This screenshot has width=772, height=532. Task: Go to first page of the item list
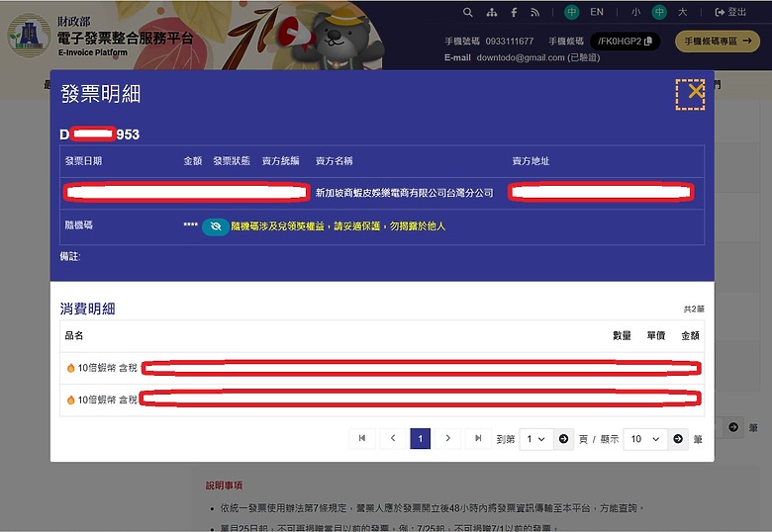[362, 438]
